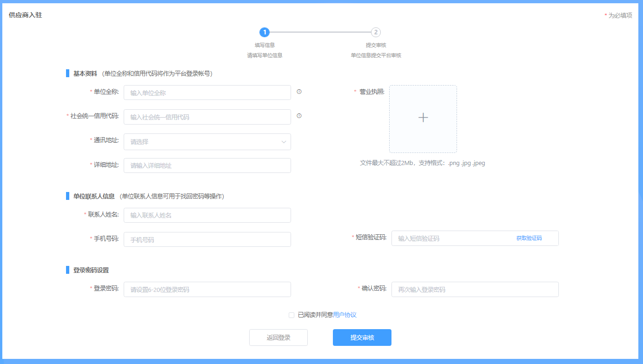Click chevron arrow in 通讯地址 selector
The width and height of the screenshot is (643, 364).
[x=284, y=142]
